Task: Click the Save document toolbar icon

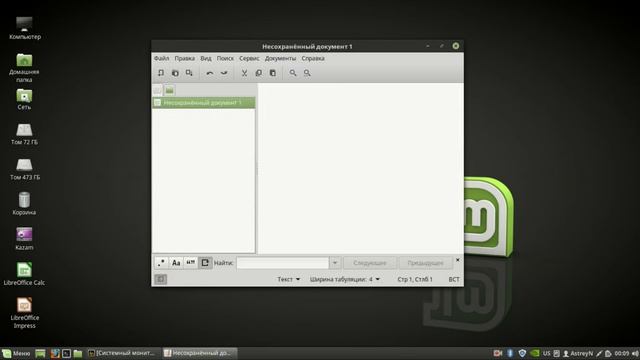Action: click(189, 73)
